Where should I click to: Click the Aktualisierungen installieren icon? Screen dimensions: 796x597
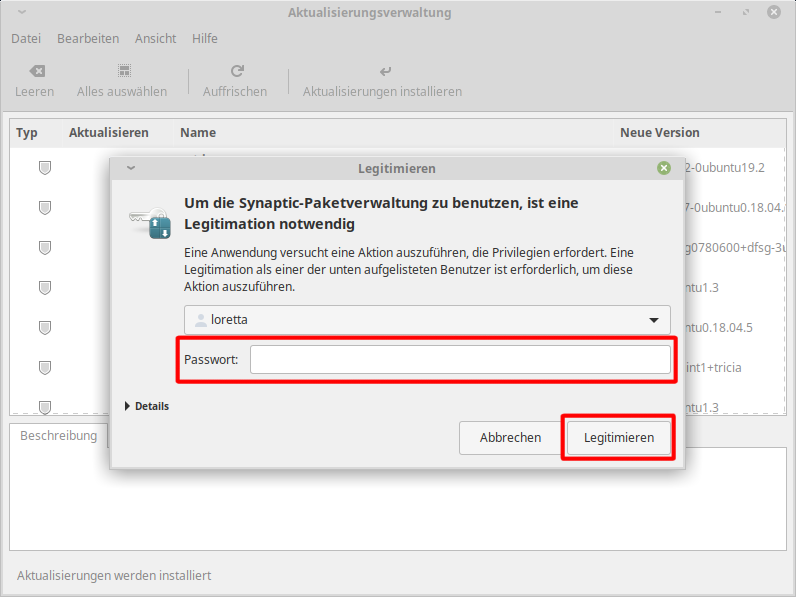385,72
